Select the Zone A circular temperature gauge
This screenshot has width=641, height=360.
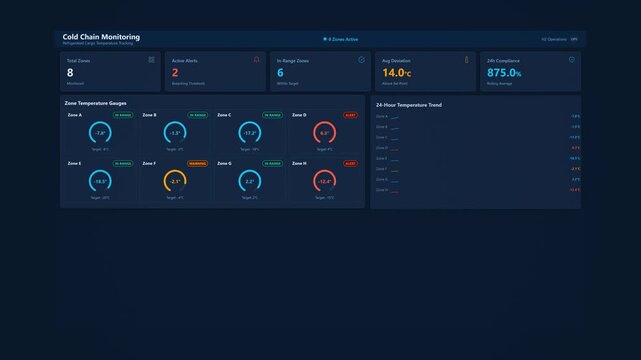click(x=100, y=133)
